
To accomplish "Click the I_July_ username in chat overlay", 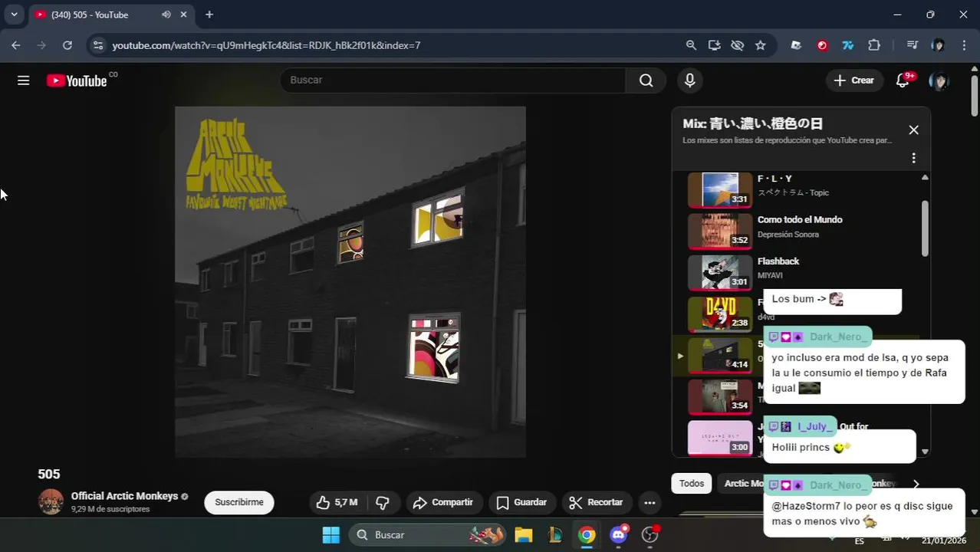I will [x=813, y=426].
